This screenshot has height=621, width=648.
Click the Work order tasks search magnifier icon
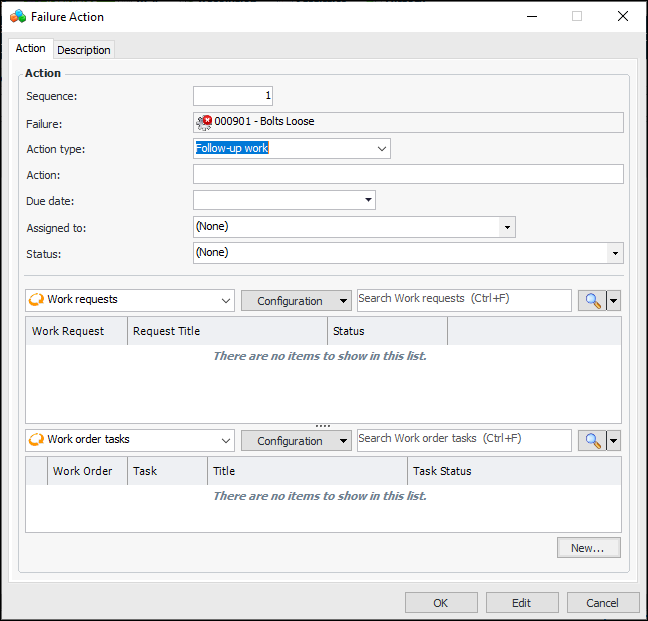[x=591, y=440]
